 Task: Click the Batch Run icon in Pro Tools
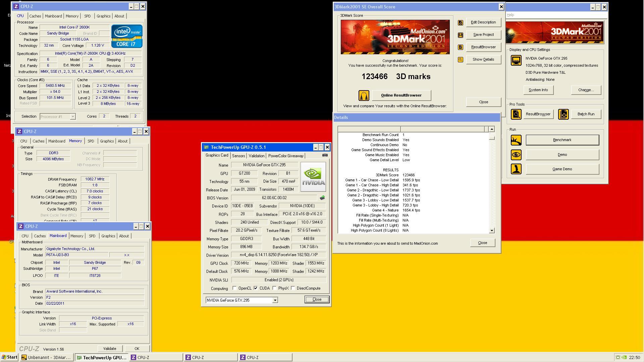(563, 114)
